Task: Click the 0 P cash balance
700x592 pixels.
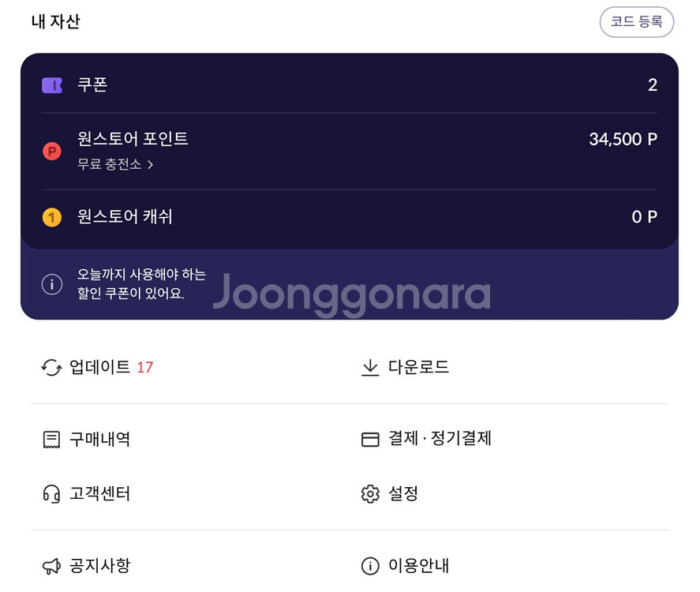Action: point(646,216)
